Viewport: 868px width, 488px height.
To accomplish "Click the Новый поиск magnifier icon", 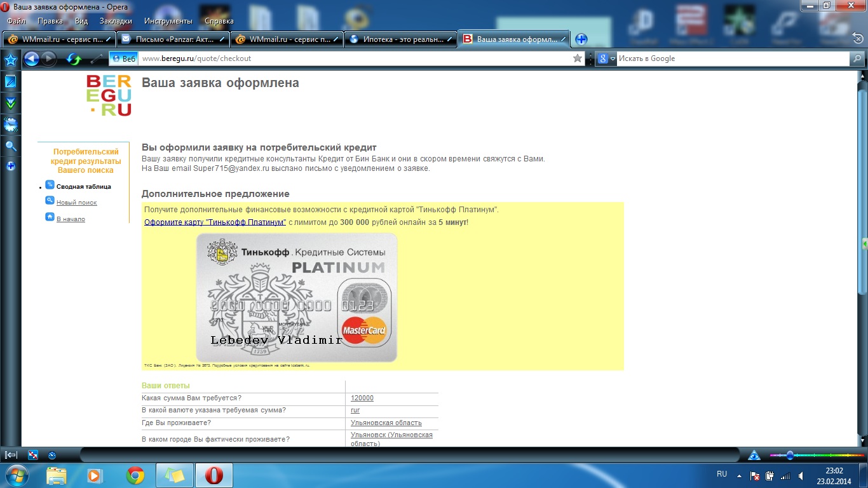I will tap(50, 201).
